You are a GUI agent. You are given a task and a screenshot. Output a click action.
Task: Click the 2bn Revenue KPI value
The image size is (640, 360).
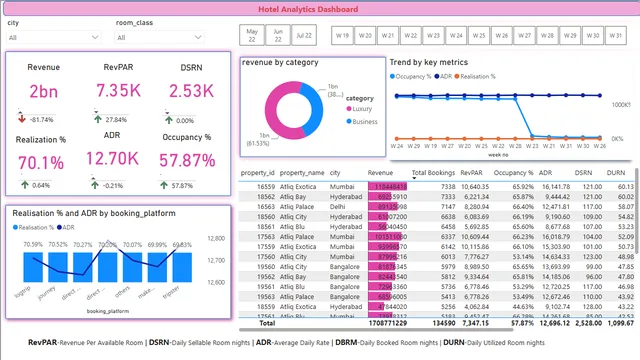coord(43,91)
